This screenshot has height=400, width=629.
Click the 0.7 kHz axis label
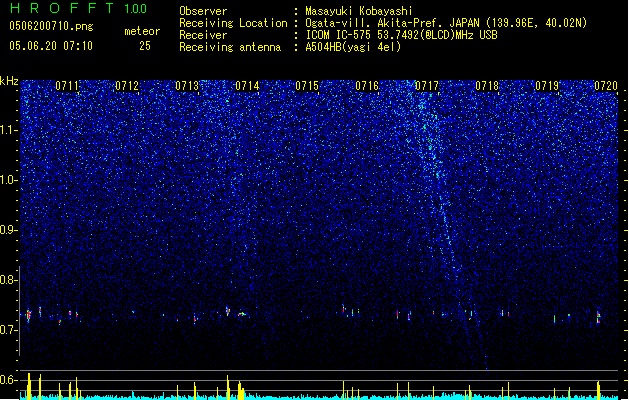tap(9, 330)
